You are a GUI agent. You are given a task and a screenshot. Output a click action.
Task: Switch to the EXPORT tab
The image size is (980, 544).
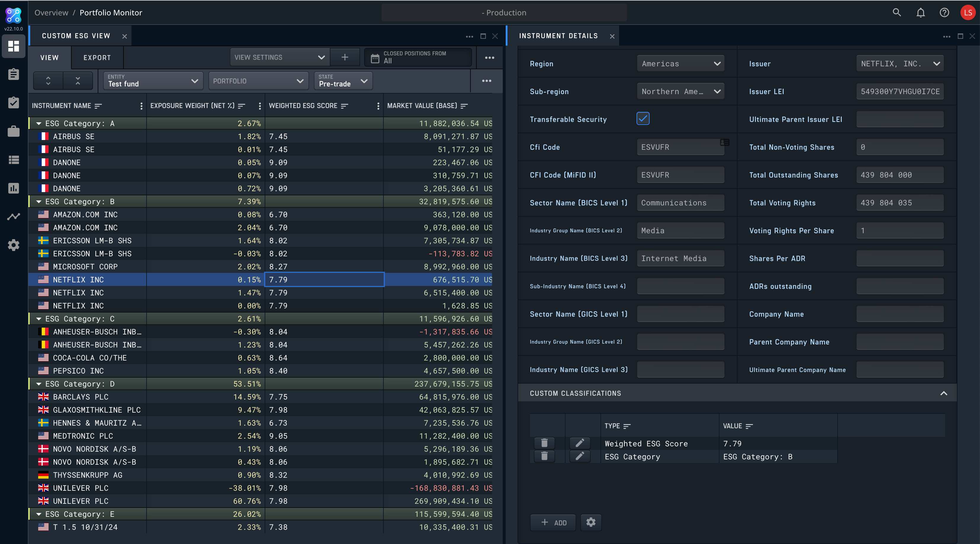[x=97, y=57]
